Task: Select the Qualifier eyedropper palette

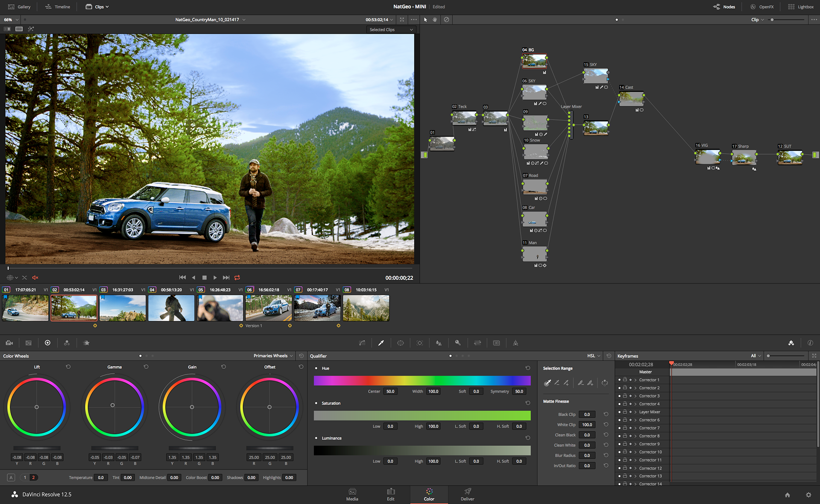Action: coord(381,343)
